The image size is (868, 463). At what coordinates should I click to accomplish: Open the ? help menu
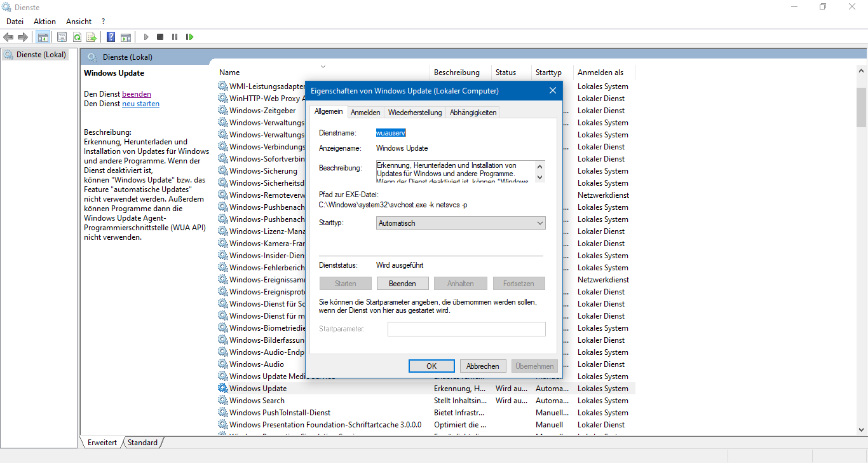pos(104,22)
